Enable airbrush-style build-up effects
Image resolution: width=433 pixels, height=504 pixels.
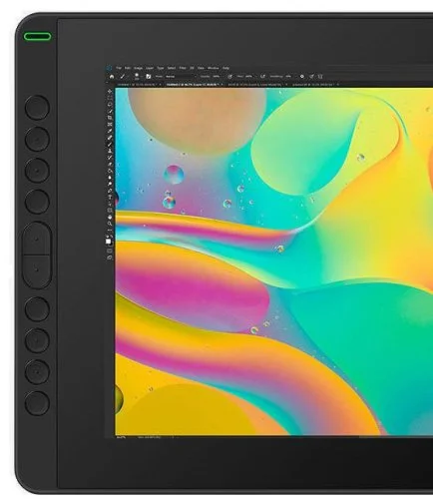pos(262,77)
